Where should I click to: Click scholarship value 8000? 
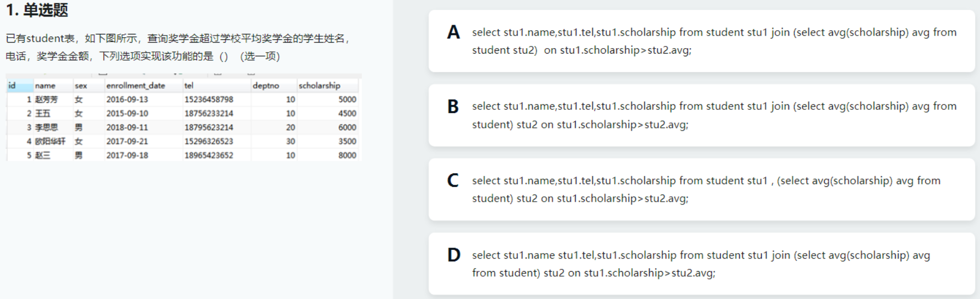point(347,155)
